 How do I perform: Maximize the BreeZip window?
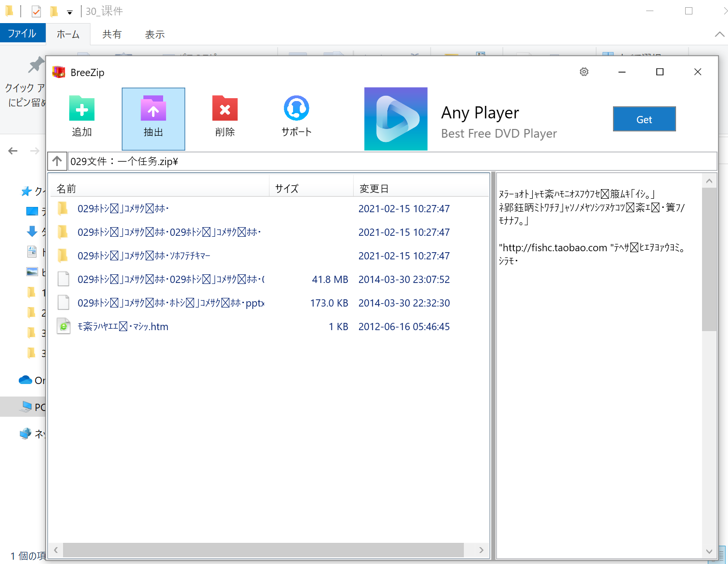(x=660, y=72)
